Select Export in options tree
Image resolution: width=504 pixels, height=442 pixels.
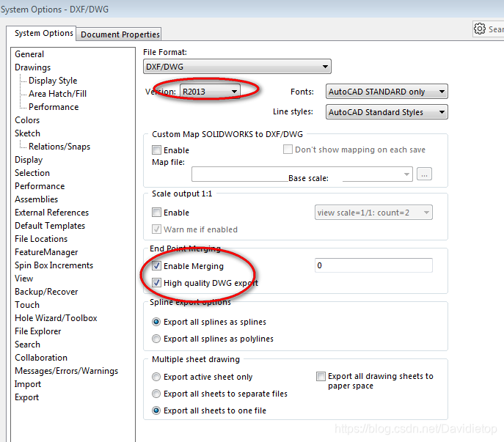26,397
